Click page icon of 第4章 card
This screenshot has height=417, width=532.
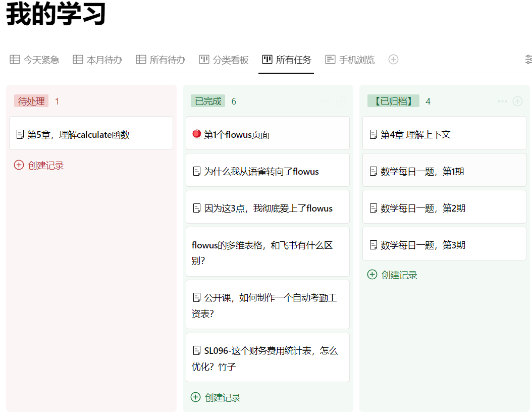point(373,134)
